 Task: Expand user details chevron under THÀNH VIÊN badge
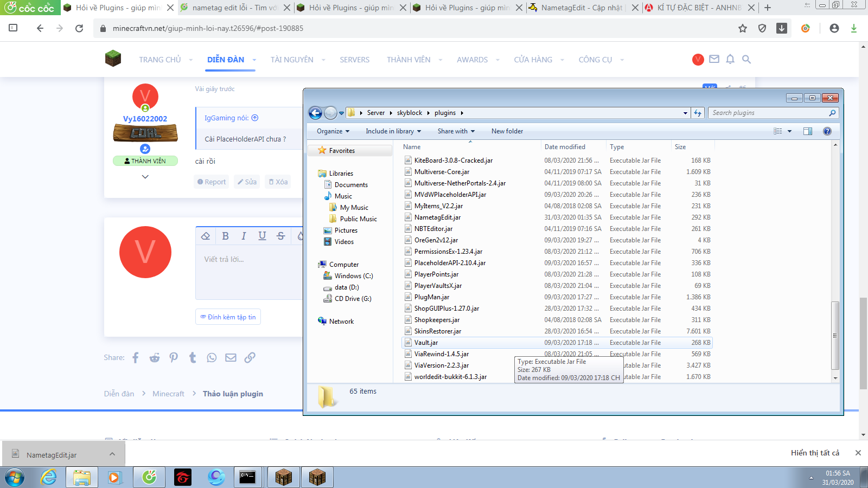click(x=145, y=177)
